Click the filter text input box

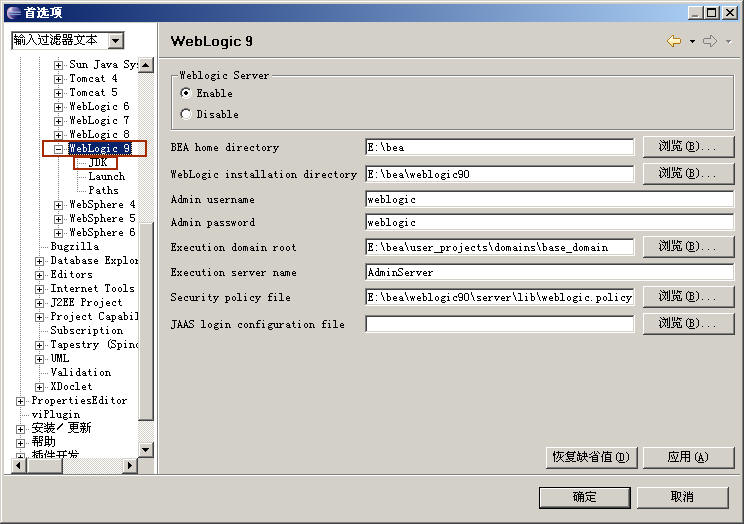[x=60, y=40]
